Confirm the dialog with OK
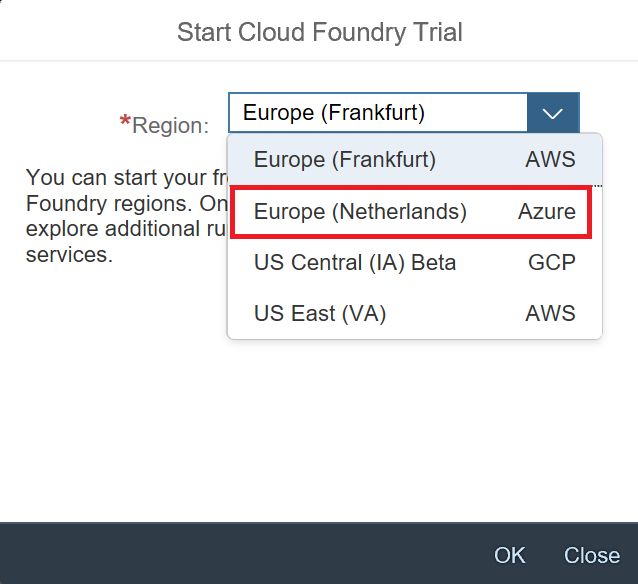 point(509,556)
